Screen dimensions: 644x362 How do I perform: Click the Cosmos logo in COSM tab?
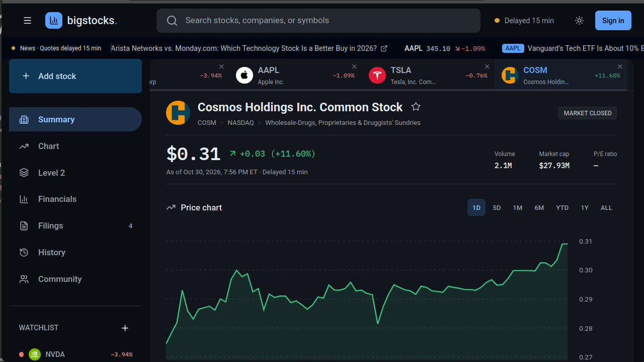[x=510, y=76]
